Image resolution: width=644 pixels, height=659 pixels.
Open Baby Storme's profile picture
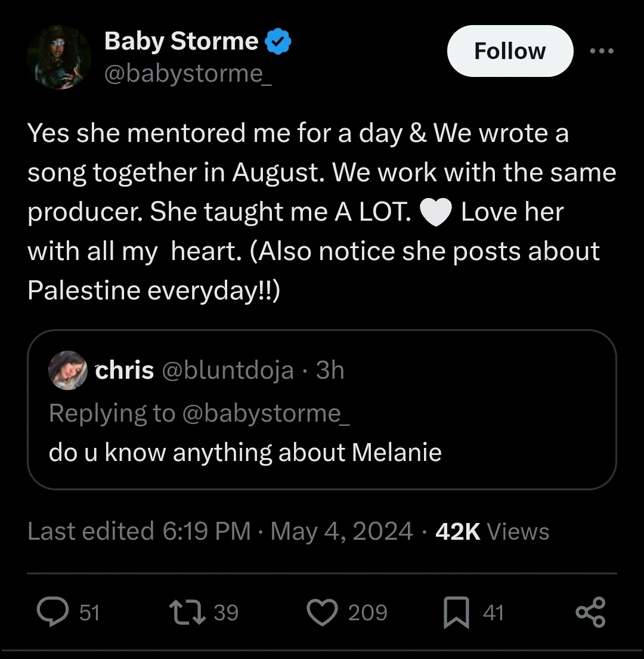pyautogui.click(x=58, y=58)
